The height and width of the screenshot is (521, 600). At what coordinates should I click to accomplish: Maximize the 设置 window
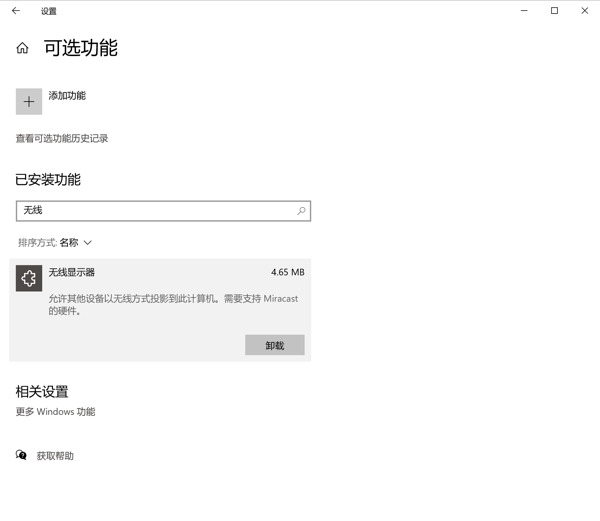[x=554, y=11]
